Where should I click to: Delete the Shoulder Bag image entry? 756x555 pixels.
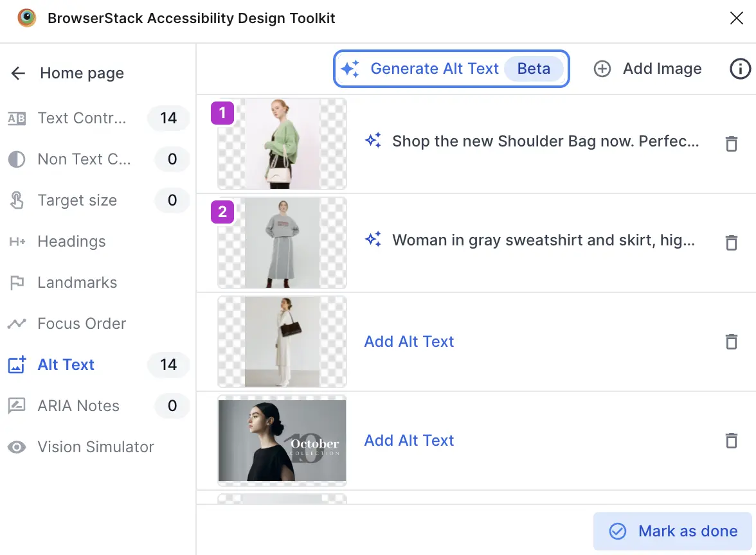click(732, 144)
